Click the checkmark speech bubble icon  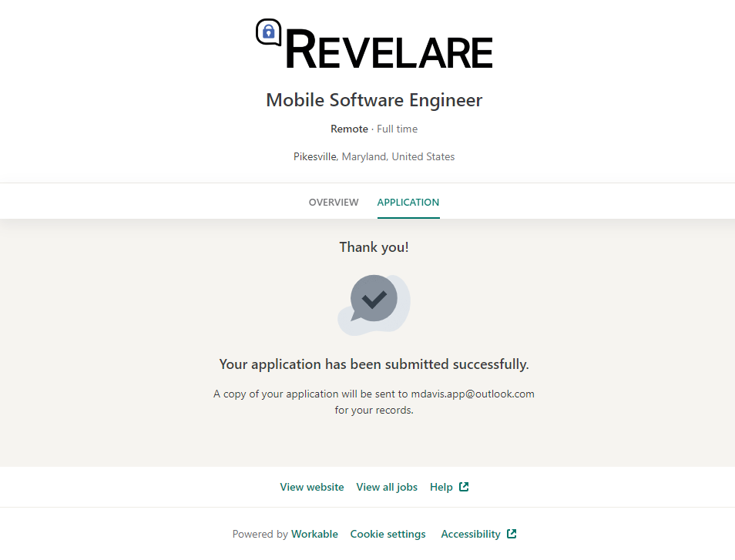pyautogui.click(x=374, y=300)
